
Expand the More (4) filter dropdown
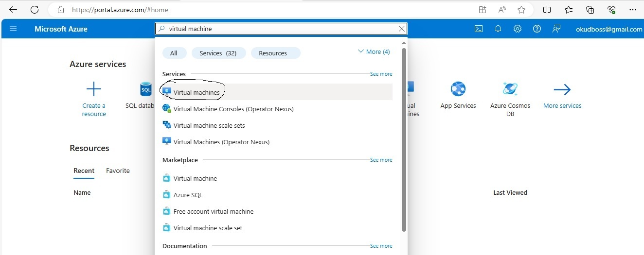[374, 51]
